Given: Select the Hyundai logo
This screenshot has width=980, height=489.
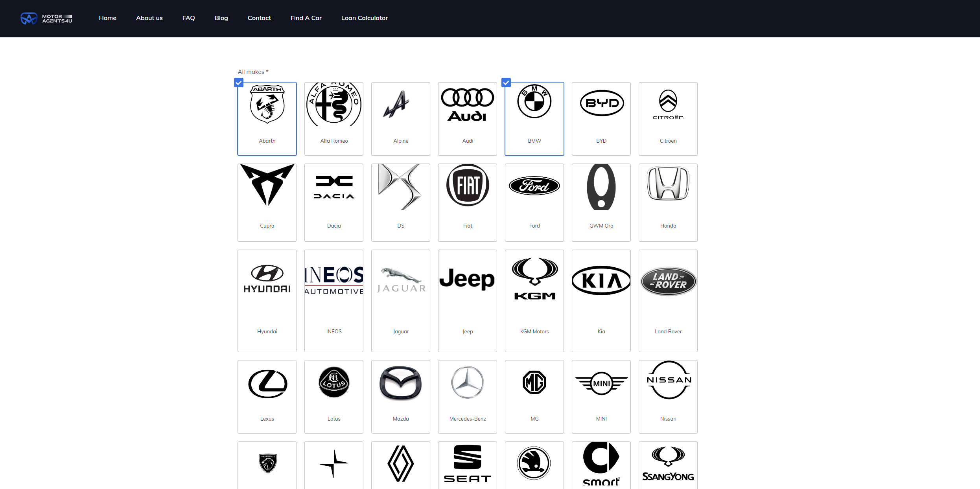Looking at the screenshot, I should coord(267,279).
